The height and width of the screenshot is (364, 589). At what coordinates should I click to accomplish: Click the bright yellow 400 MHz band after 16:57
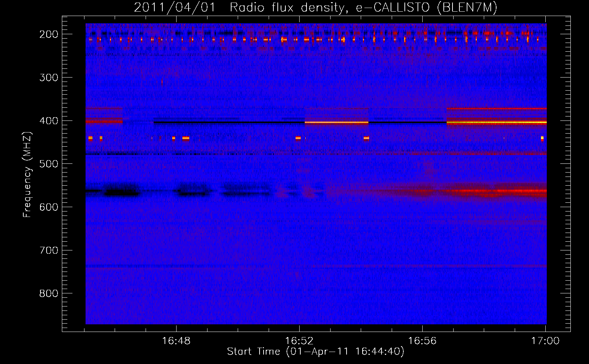[x=497, y=123]
